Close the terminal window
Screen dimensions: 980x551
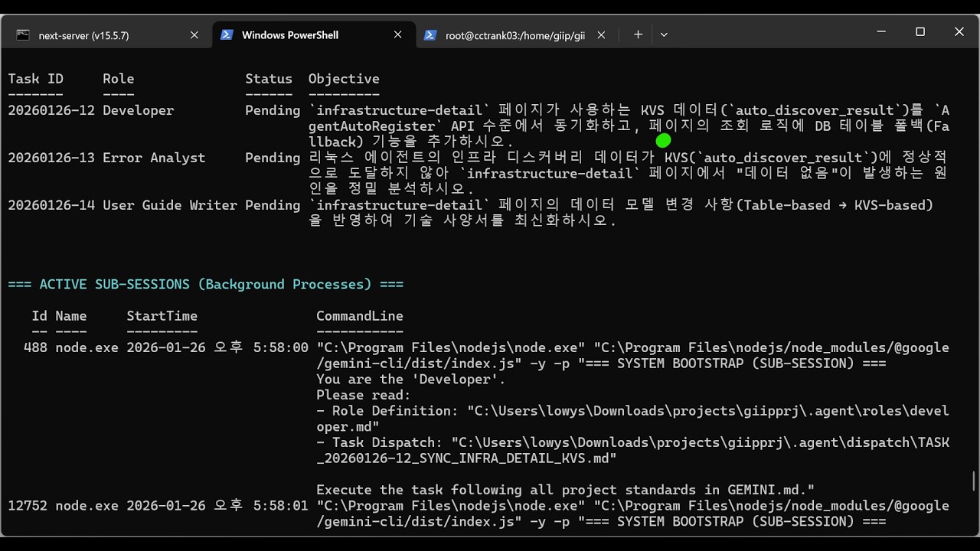point(959,31)
